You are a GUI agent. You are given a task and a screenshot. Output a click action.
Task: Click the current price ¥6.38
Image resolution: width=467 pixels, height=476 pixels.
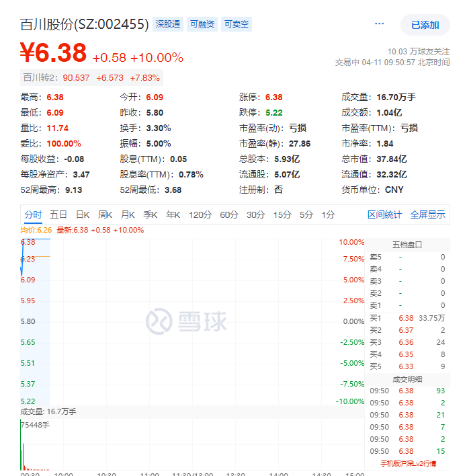(53, 52)
